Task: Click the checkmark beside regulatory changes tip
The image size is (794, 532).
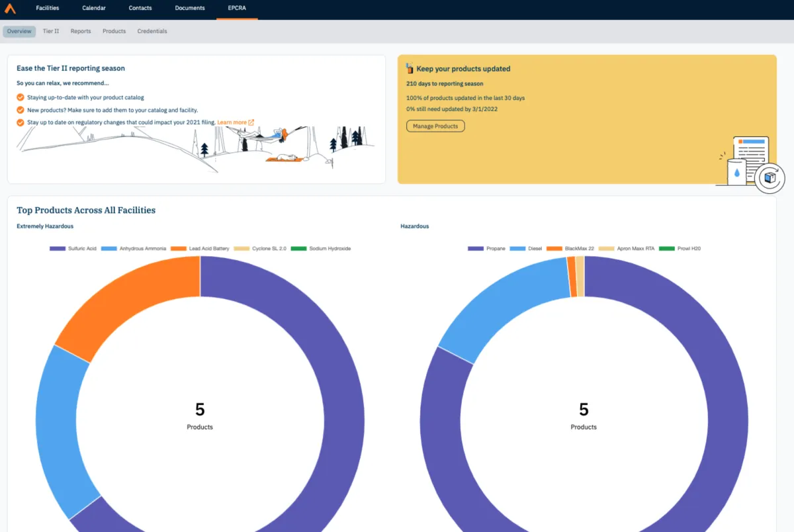Action: pos(21,122)
